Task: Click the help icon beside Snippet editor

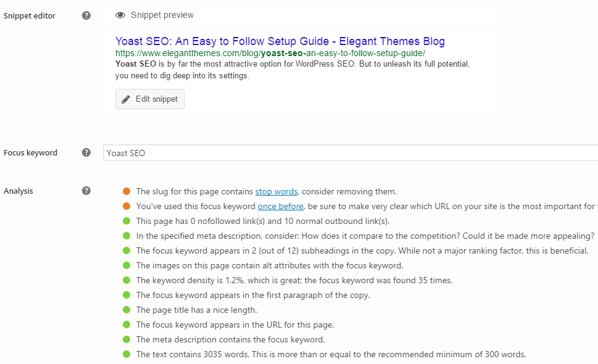Action: (x=86, y=15)
